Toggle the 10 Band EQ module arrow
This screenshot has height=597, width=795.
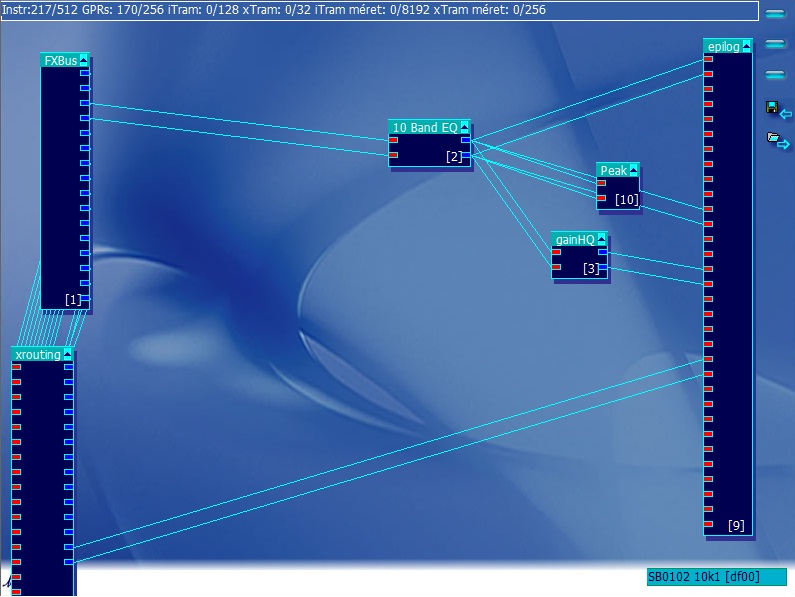(x=464, y=127)
